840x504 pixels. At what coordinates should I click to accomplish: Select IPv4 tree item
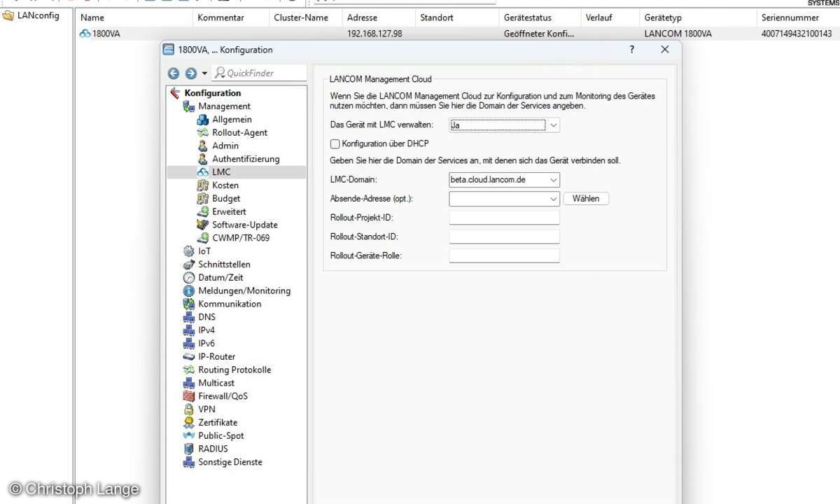click(x=206, y=330)
